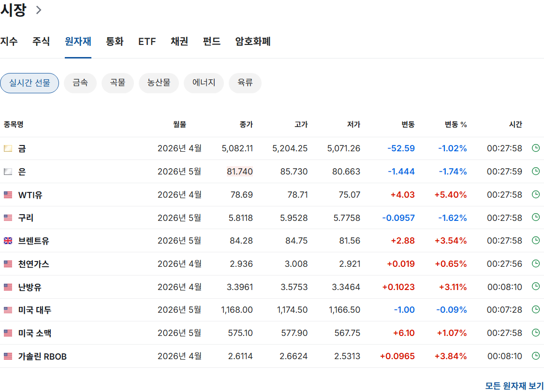Click the +3.84% change for 가솔린 RBOB

tap(451, 356)
